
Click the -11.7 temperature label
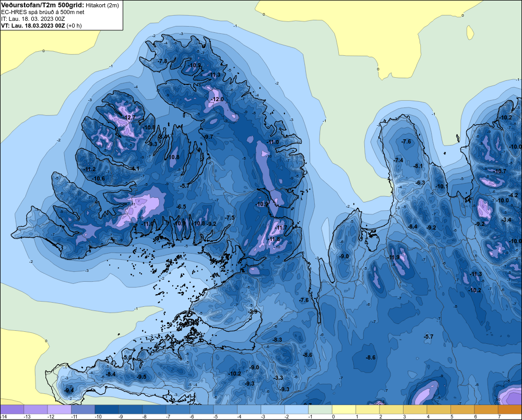click(281, 227)
